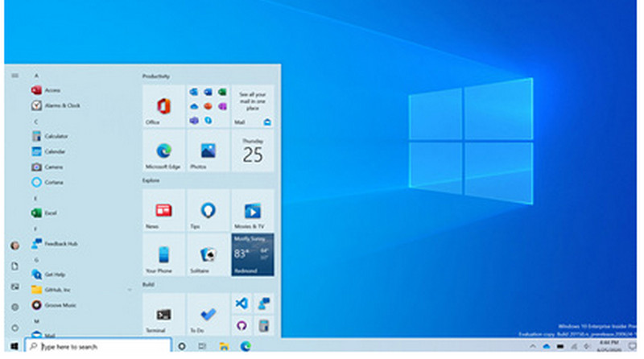This screenshot has width=644, height=359.
Task: Jump via the letter C header
Action: 36,122
